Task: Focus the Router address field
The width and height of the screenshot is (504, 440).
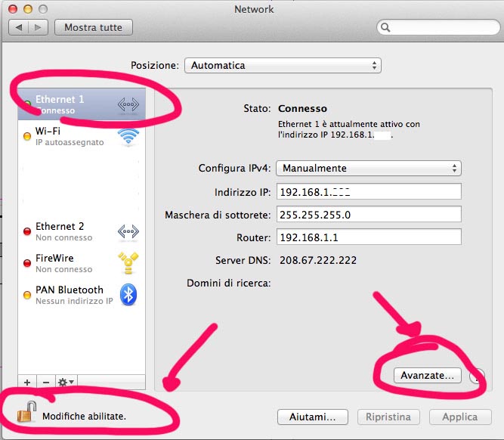Action: click(x=369, y=237)
